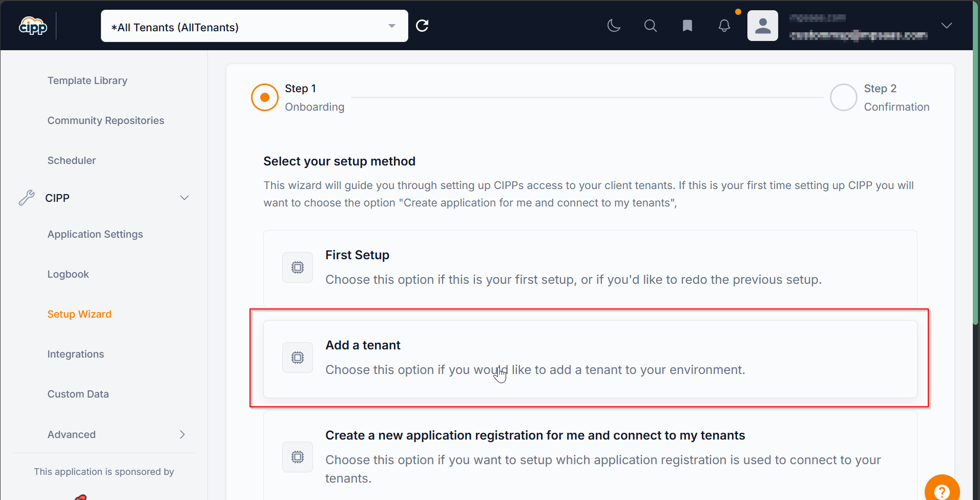The height and width of the screenshot is (500, 980).
Task: Select the Add a tenant option
Action: [x=590, y=359]
